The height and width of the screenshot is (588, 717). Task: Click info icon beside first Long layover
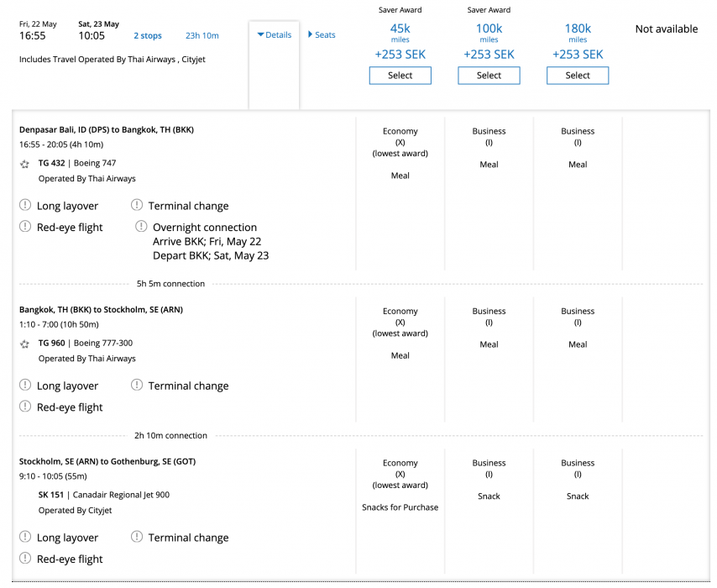click(25, 206)
